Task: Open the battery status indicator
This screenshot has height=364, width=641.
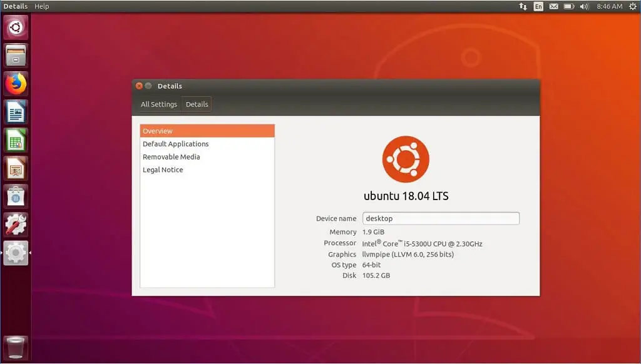Action: pyautogui.click(x=569, y=6)
